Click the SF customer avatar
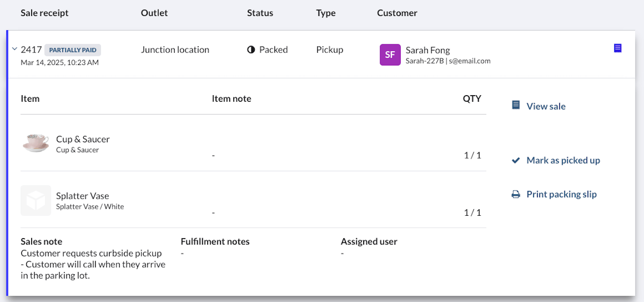644x302 pixels. coord(390,55)
